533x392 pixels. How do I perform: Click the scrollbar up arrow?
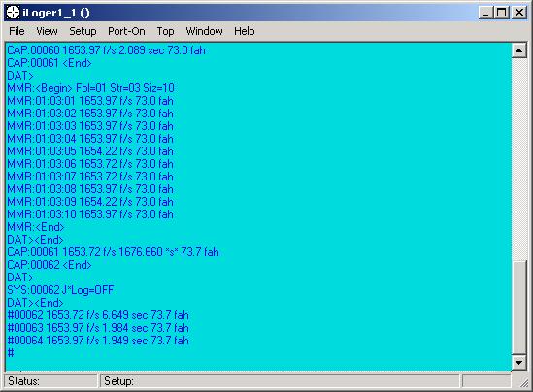[x=518, y=50]
